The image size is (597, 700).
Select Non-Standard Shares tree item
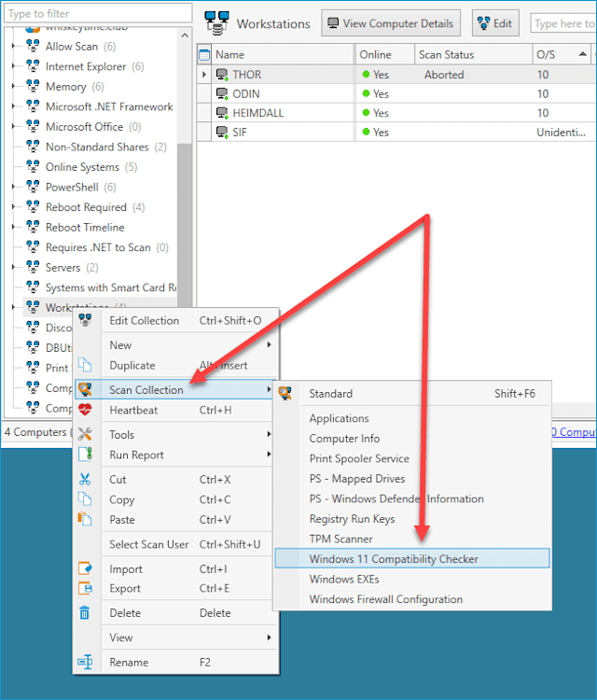click(97, 147)
